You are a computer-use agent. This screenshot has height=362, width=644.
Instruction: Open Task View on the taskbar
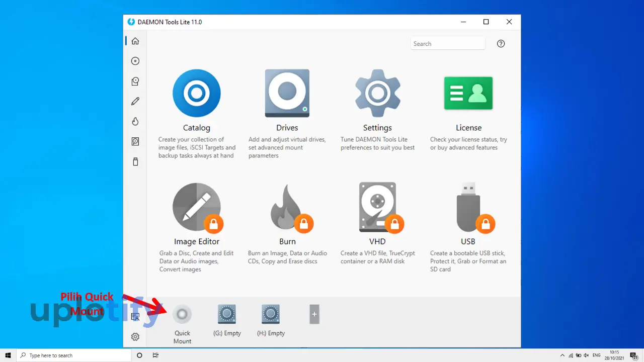(x=155, y=355)
